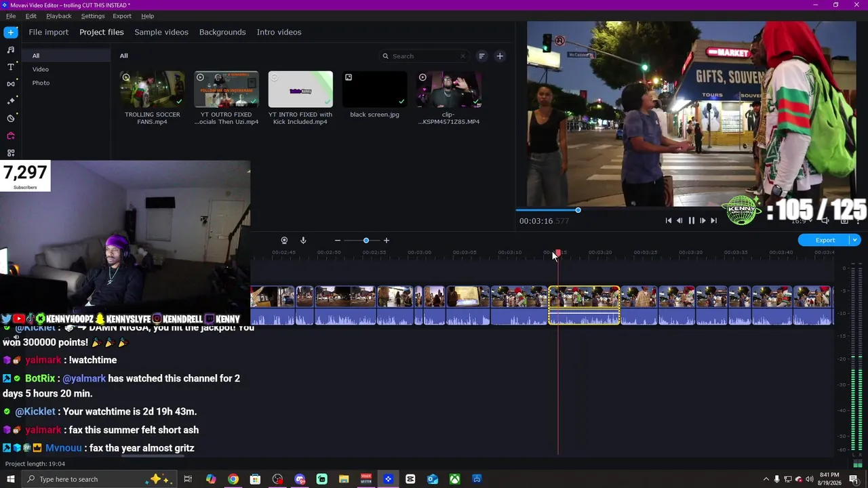Open the Edit menu

[31, 16]
